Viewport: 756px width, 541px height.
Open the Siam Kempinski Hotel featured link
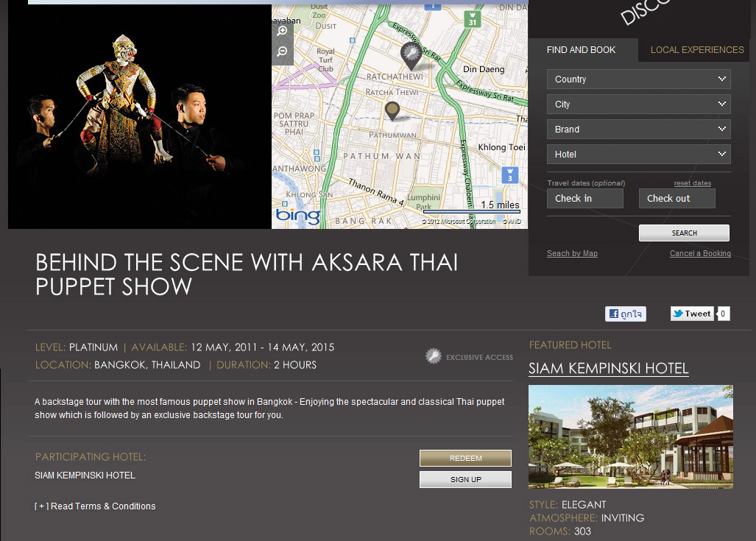tap(609, 368)
